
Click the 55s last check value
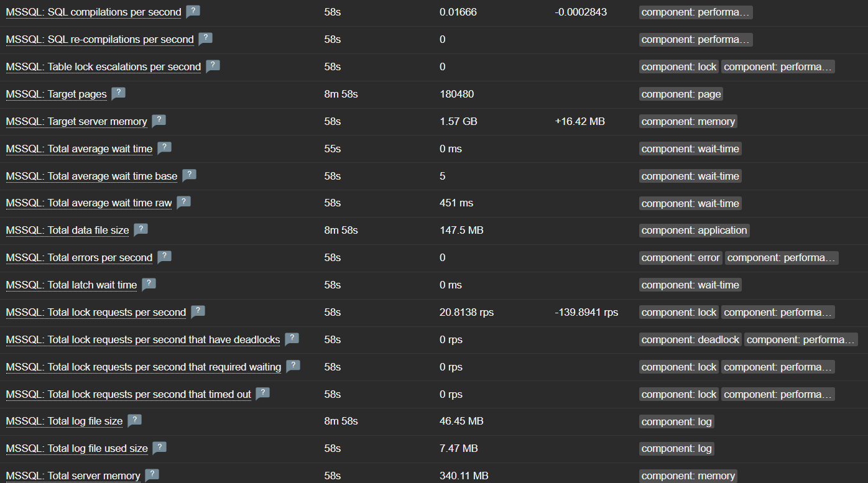coord(333,149)
